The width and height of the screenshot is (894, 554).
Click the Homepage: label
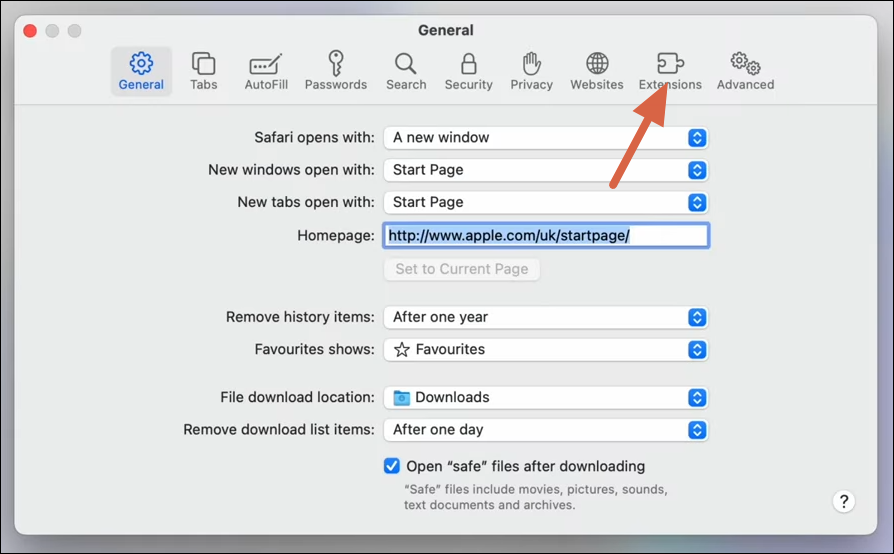coord(336,235)
